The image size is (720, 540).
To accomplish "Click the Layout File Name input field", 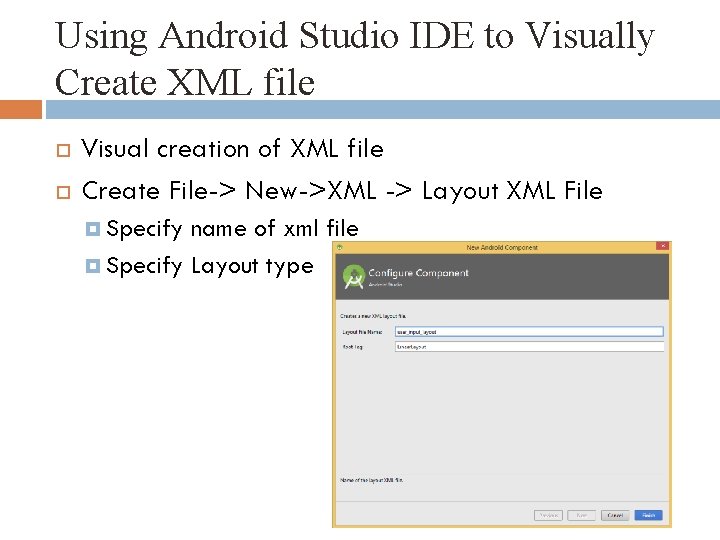I will 529,332.
